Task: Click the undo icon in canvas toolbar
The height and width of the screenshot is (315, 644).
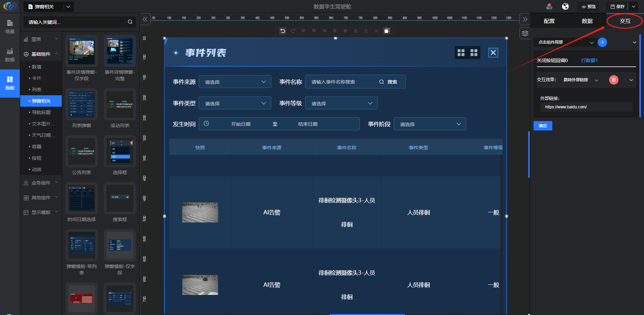Action: [283, 31]
